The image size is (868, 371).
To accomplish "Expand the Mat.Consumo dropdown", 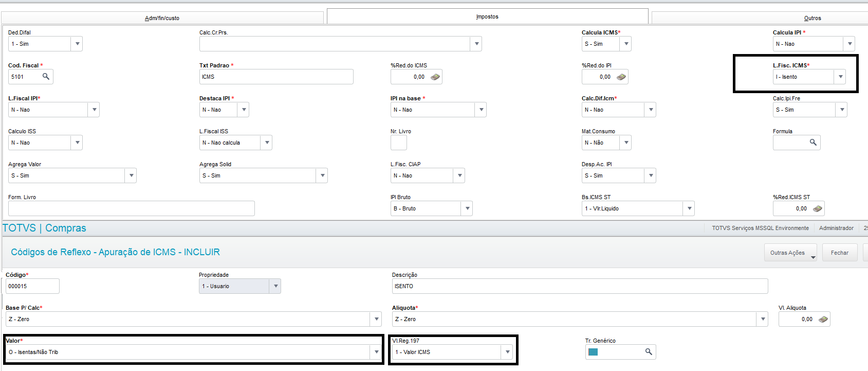I will [x=625, y=143].
